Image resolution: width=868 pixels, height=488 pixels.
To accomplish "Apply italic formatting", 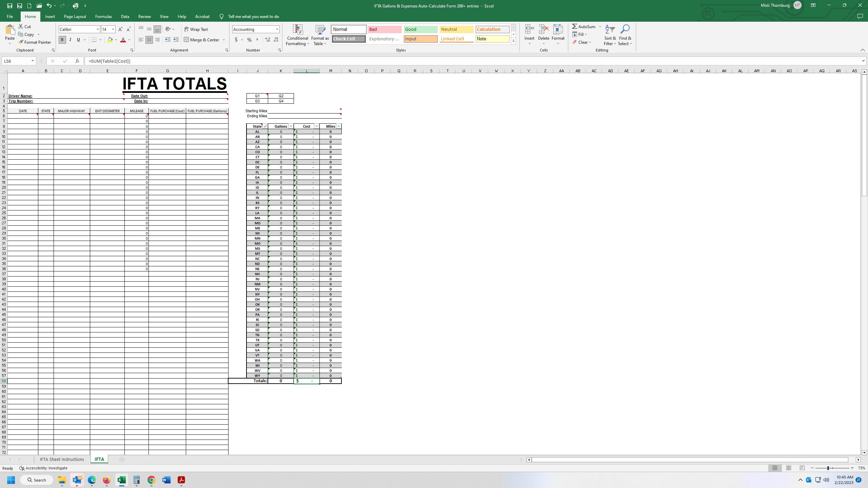I will pyautogui.click(x=70, y=40).
